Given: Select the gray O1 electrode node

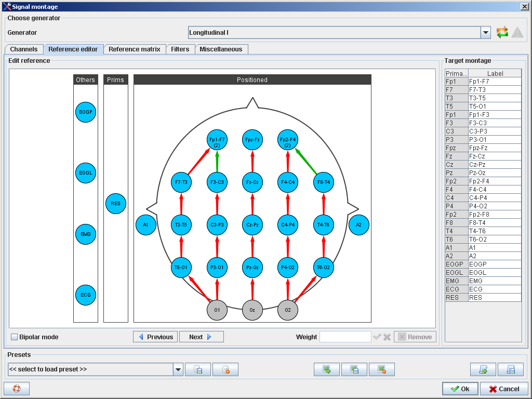Looking at the screenshot, I should 217,310.
